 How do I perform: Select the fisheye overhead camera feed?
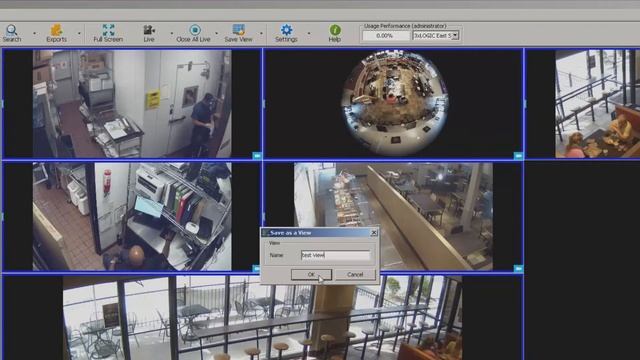pos(393,104)
